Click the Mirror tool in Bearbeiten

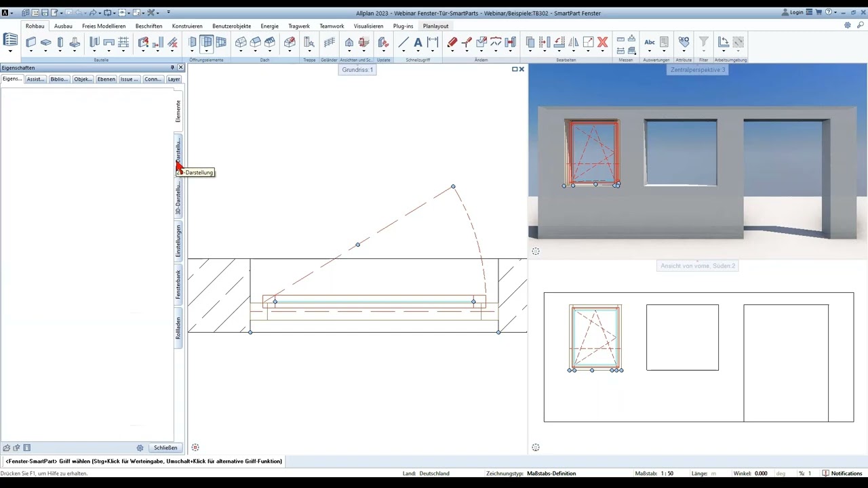pos(574,42)
